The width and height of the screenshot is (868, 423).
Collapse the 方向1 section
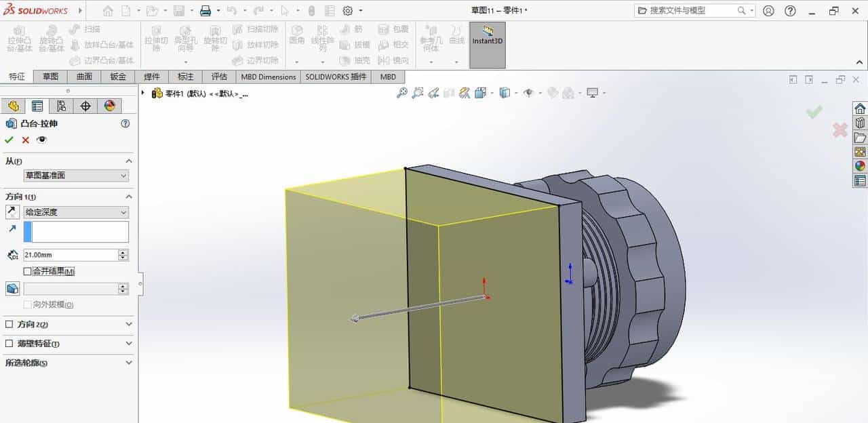coord(128,197)
